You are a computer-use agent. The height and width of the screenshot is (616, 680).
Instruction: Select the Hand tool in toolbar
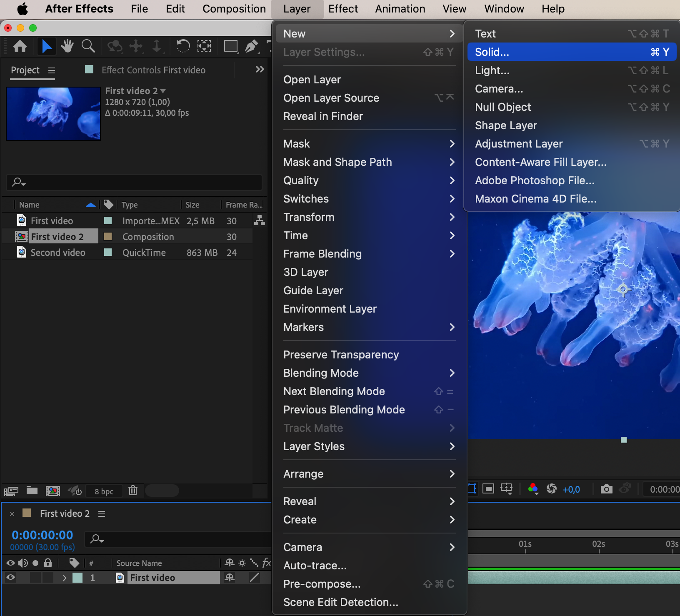[x=67, y=46]
